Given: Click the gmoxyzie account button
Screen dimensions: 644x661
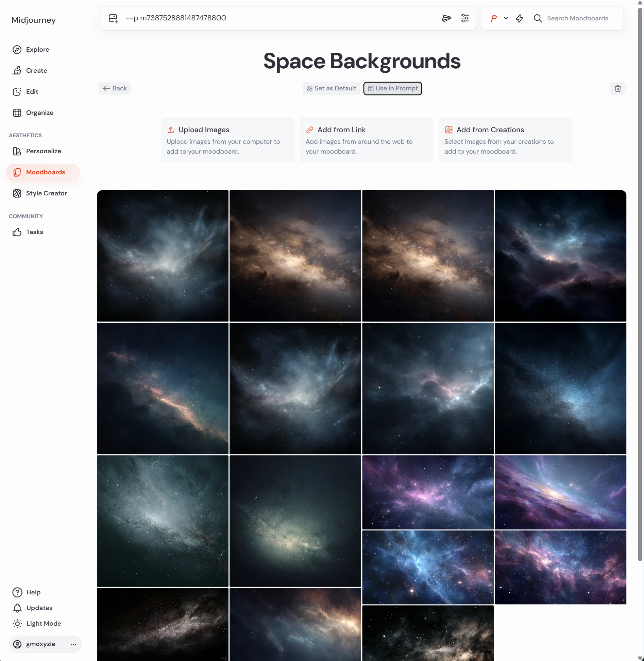Looking at the screenshot, I should click(x=46, y=644).
